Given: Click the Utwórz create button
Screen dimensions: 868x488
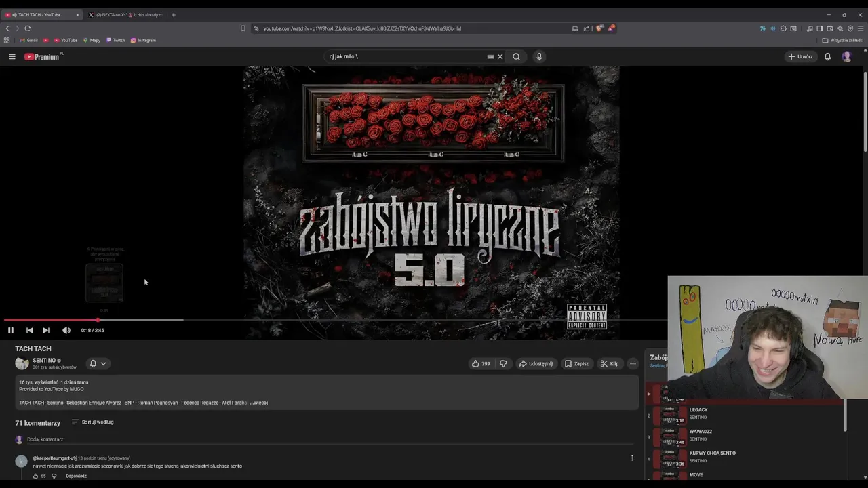Looking at the screenshot, I should click(x=800, y=56).
